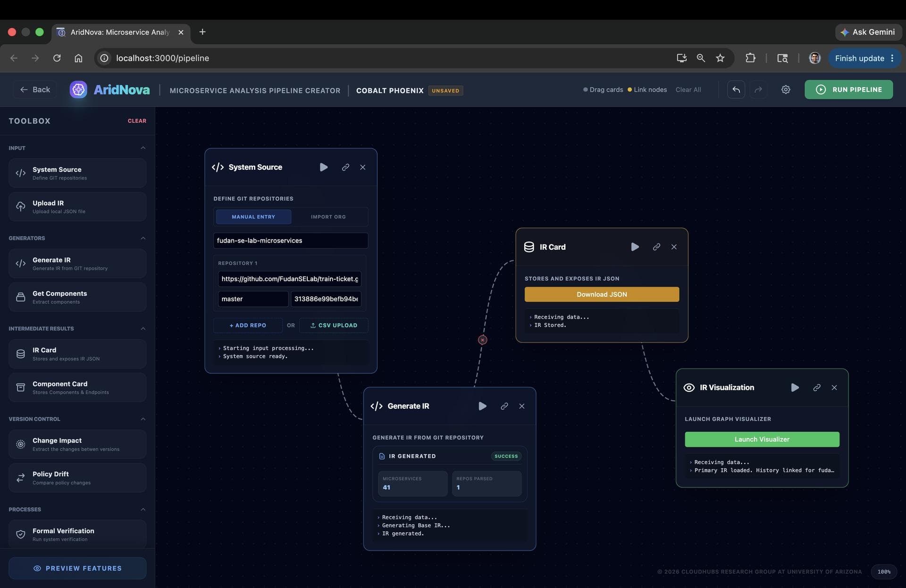
Task: Close the IR Visualization card
Action: 834,387
